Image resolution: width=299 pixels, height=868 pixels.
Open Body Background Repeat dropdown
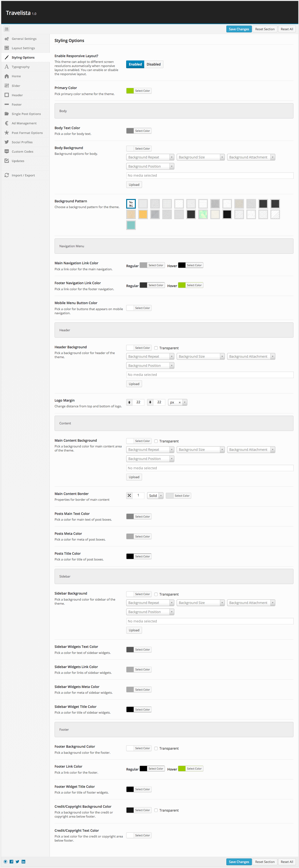pos(150,157)
